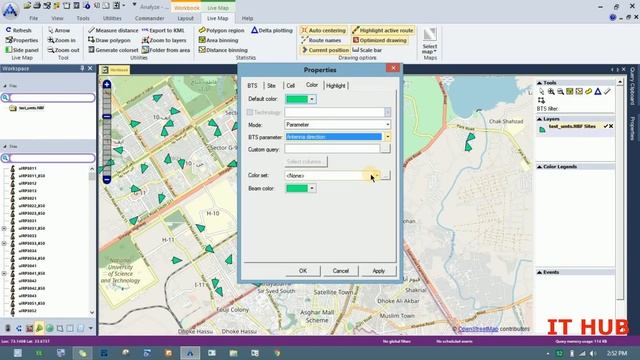Toggle Scale bar drawing option
640x360 pixels.
367,50
